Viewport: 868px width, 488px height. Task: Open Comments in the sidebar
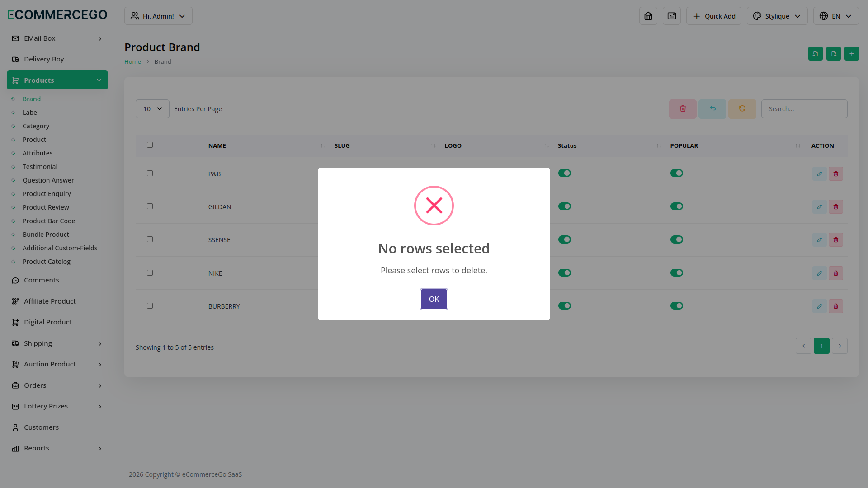point(57,280)
